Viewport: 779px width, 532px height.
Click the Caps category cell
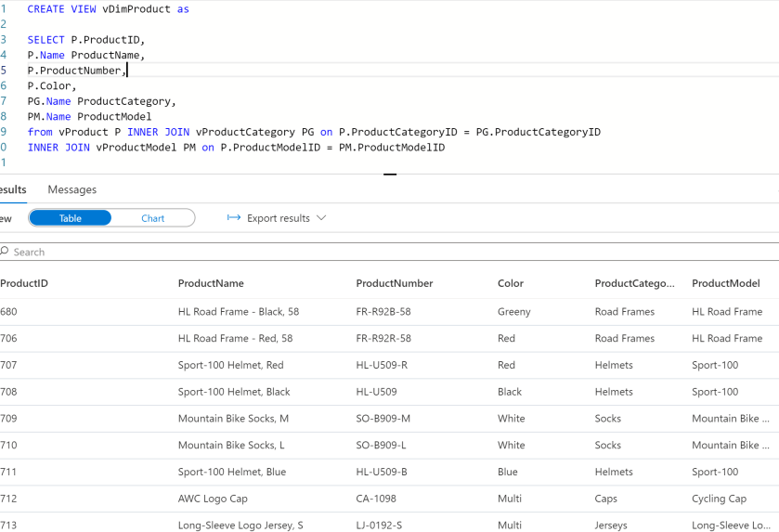point(605,499)
